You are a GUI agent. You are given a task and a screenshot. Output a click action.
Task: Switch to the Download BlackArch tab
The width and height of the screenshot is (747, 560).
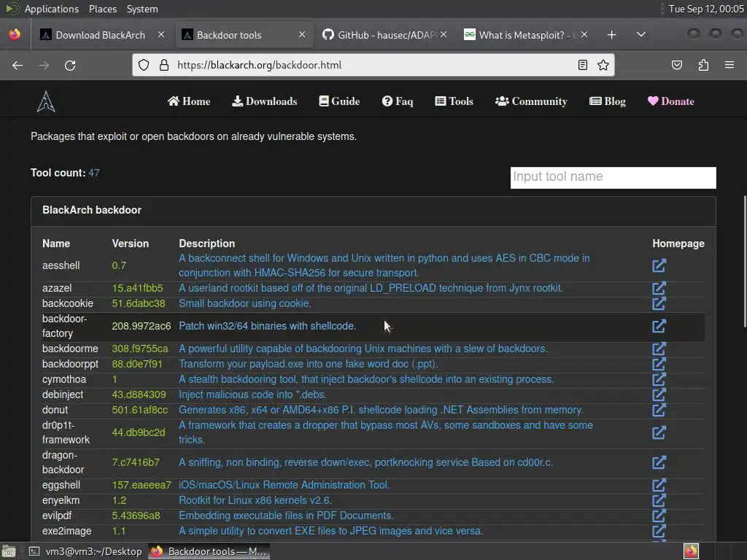tap(101, 35)
